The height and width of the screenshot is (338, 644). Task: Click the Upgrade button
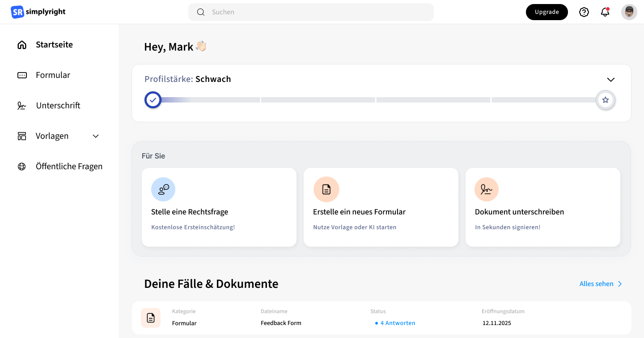(x=547, y=12)
